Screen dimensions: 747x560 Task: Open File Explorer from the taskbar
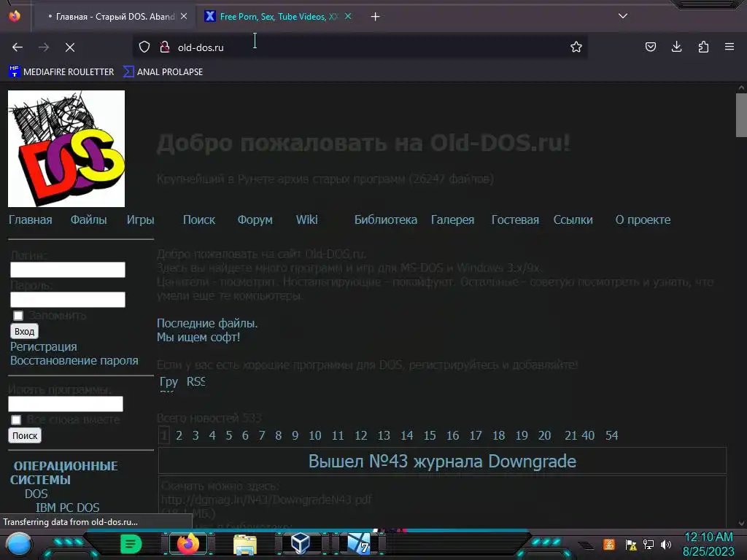coord(245,544)
